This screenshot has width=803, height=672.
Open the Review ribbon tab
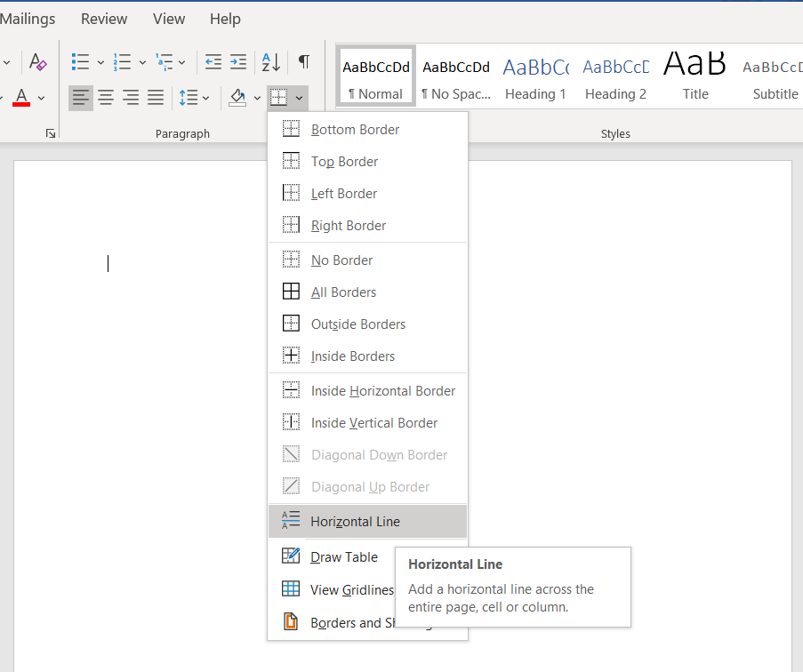(x=103, y=18)
